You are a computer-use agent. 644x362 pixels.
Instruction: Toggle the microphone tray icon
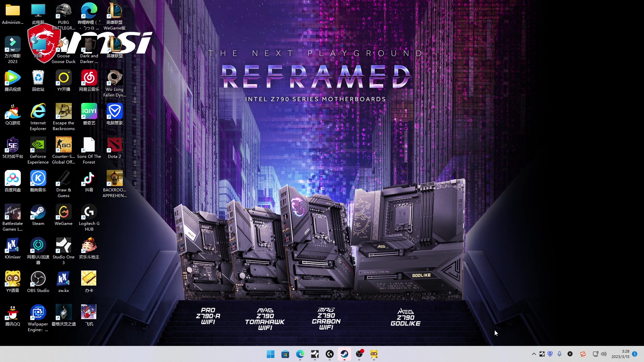pyautogui.click(x=559, y=354)
